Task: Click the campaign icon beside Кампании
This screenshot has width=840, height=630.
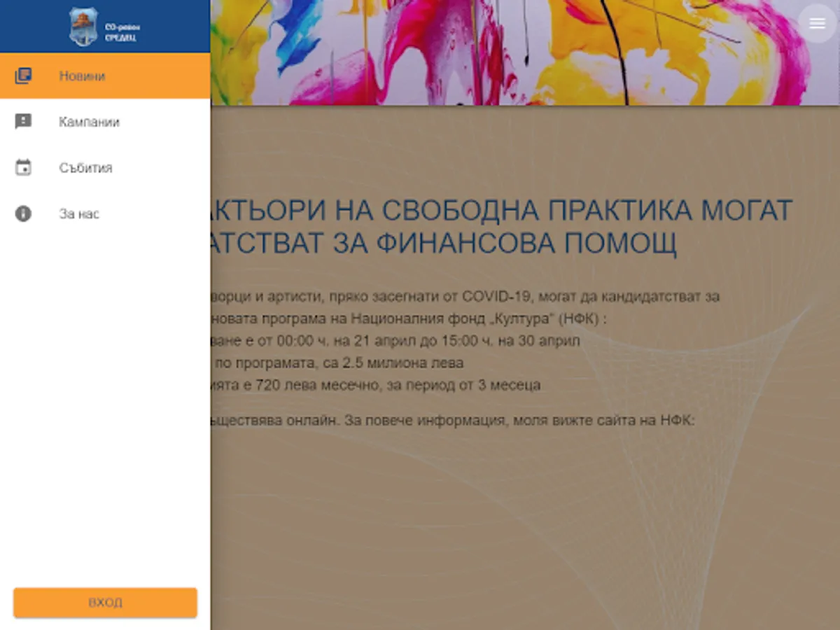Action: pyautogui.click(x=23, y=122)
